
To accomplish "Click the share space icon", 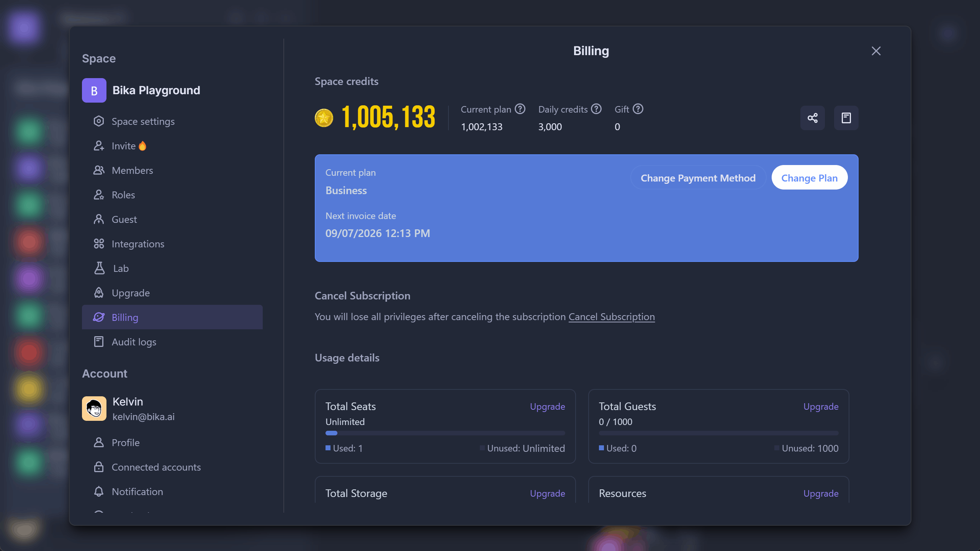I will coord(812,118).
